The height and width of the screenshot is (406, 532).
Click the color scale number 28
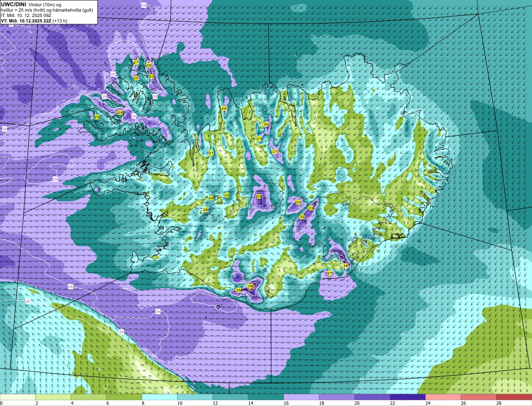[x=499, y=403]
